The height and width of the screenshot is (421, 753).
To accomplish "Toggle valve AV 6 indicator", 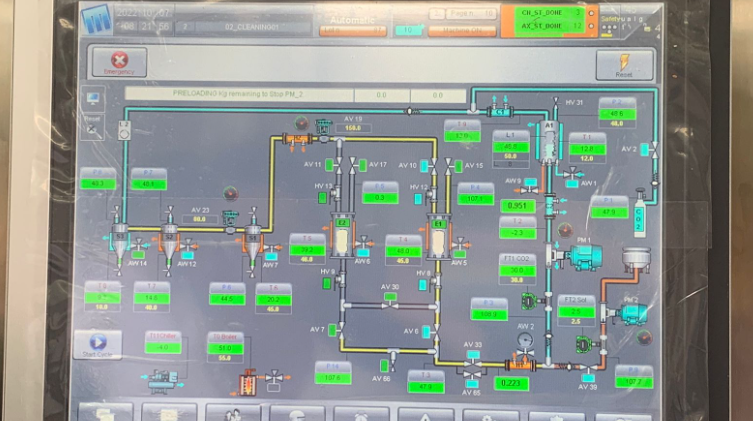I will 425,332.
